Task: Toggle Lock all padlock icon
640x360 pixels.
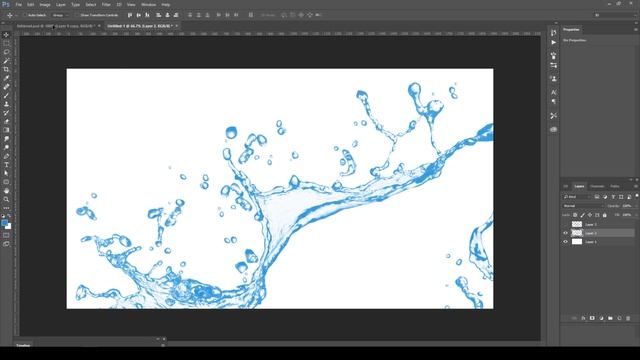Action: 604,215
